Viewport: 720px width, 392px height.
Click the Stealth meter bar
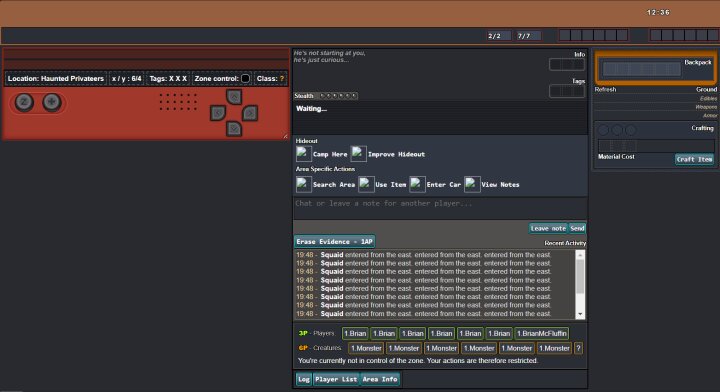pos(338,96)
